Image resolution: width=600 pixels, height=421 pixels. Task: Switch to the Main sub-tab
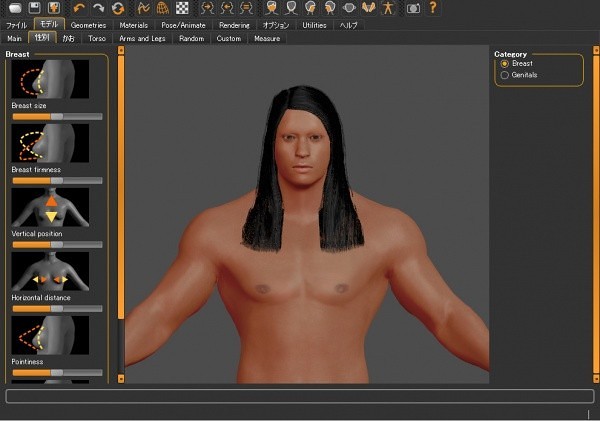[x=14, y=39]
